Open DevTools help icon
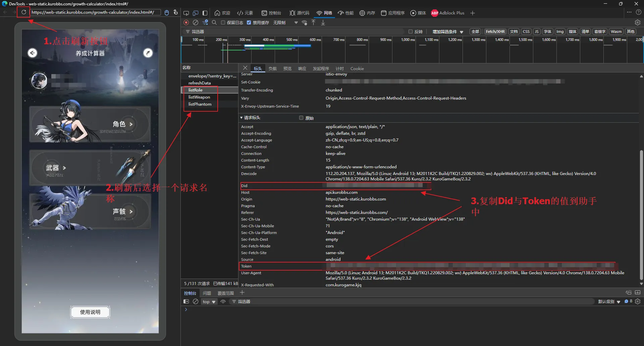644x346 pixels. [639, 12]
